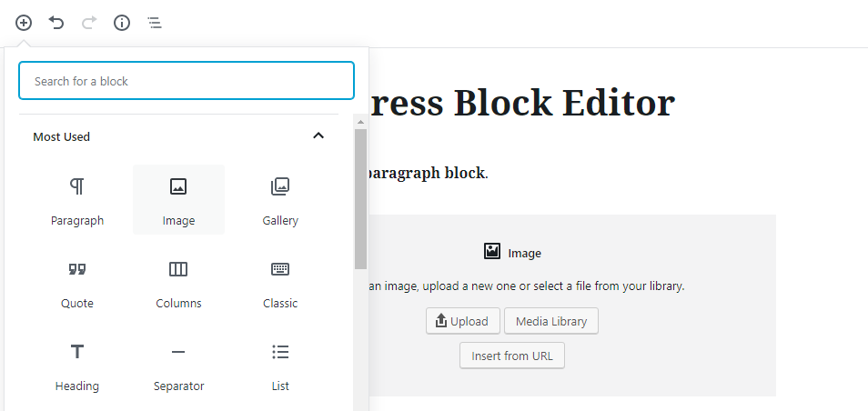The height and width of the screenshot is (411, 868).
Task: Insert a Gallery block
Action: click(280, 200)
